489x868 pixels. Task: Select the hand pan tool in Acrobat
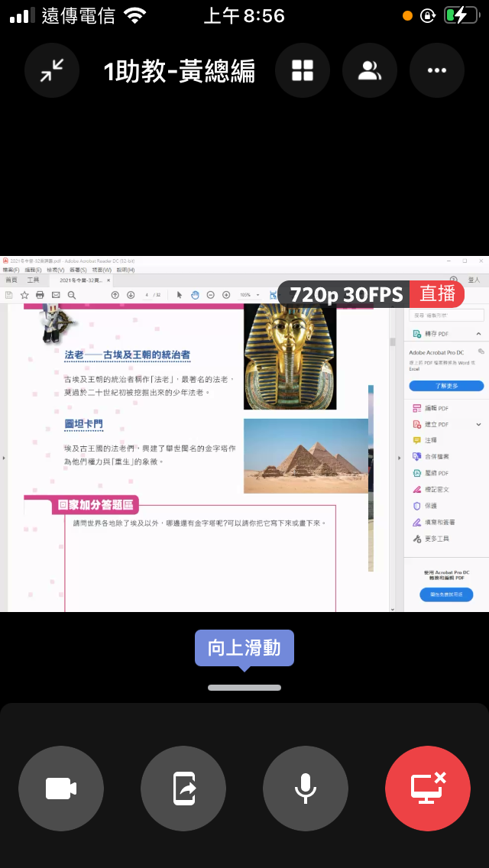[195, 295]
